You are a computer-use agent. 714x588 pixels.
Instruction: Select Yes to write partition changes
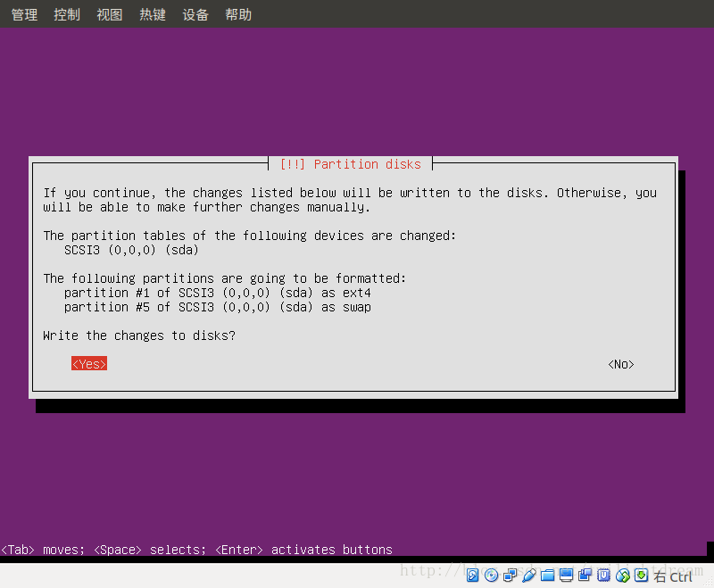(88, 363)
